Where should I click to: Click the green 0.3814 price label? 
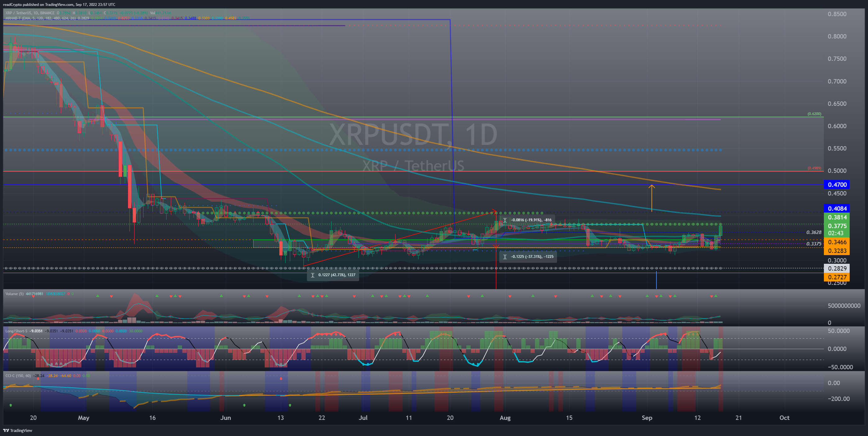(x=837, y=217)
